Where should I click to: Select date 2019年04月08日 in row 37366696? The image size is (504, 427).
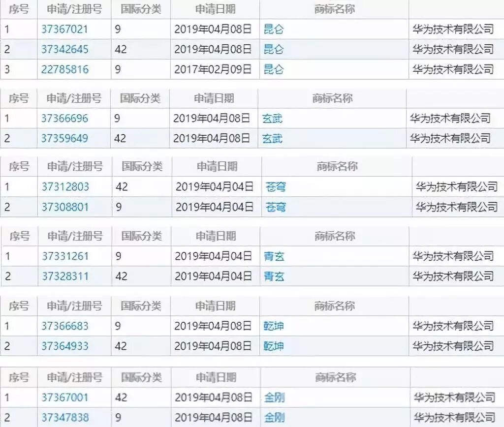(212, 118)
